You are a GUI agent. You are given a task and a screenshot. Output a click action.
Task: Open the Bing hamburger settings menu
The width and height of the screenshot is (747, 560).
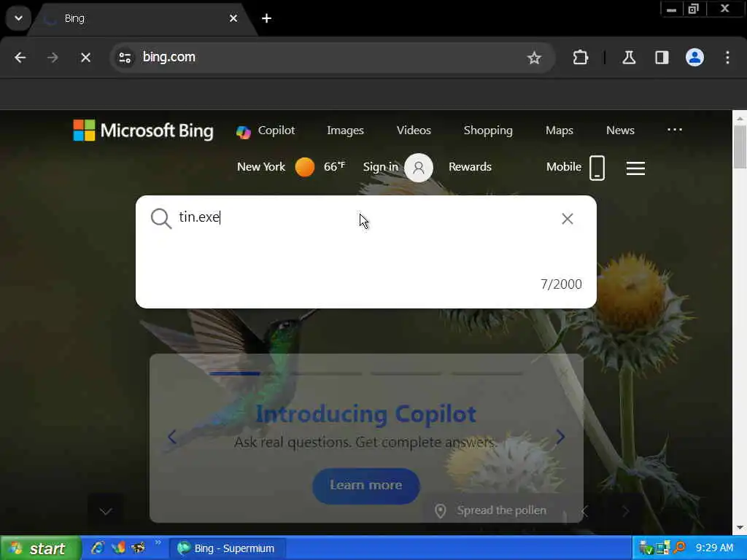point(635,168)
